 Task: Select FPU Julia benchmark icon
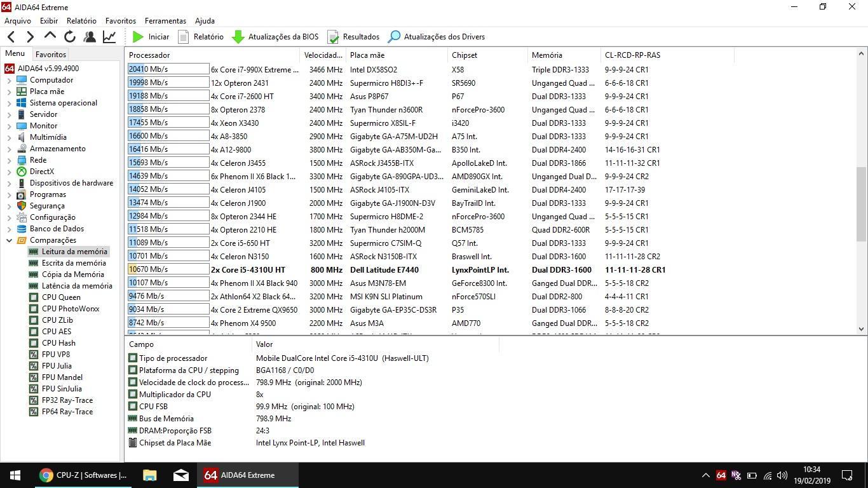(34, 366)
